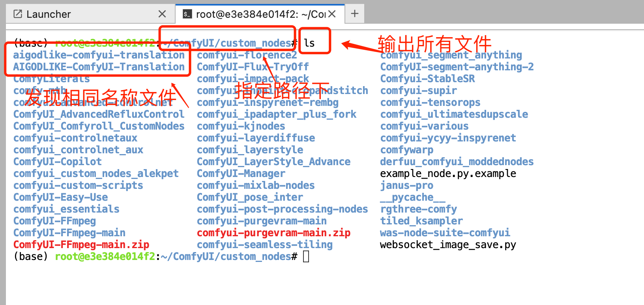The height and width of the screenshot is (305, 644).
Task: Click the 'comfyui-controlnetaux' entry
Action: (x=75, y=138)
